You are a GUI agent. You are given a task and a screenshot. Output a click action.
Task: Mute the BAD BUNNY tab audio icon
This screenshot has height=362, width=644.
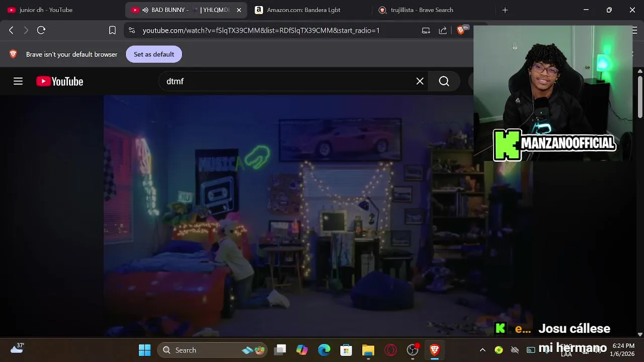[x=145, y=10]
